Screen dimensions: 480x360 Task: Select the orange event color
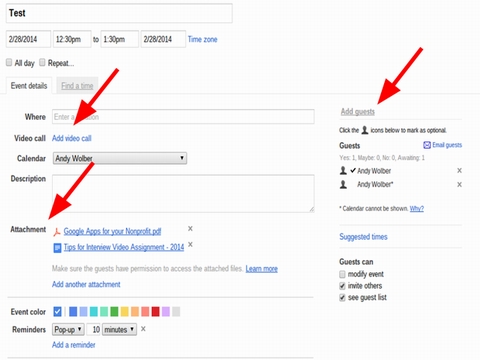point(135,312)
